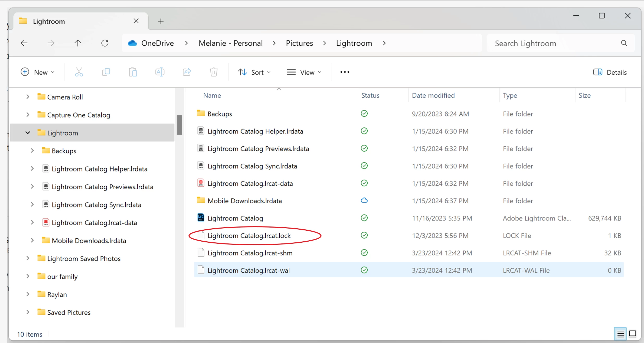The height and width of the screenshot is (343, 644).
Task: Click the Cut scissors icon in toolbar
Action: [x=79, y=72]
